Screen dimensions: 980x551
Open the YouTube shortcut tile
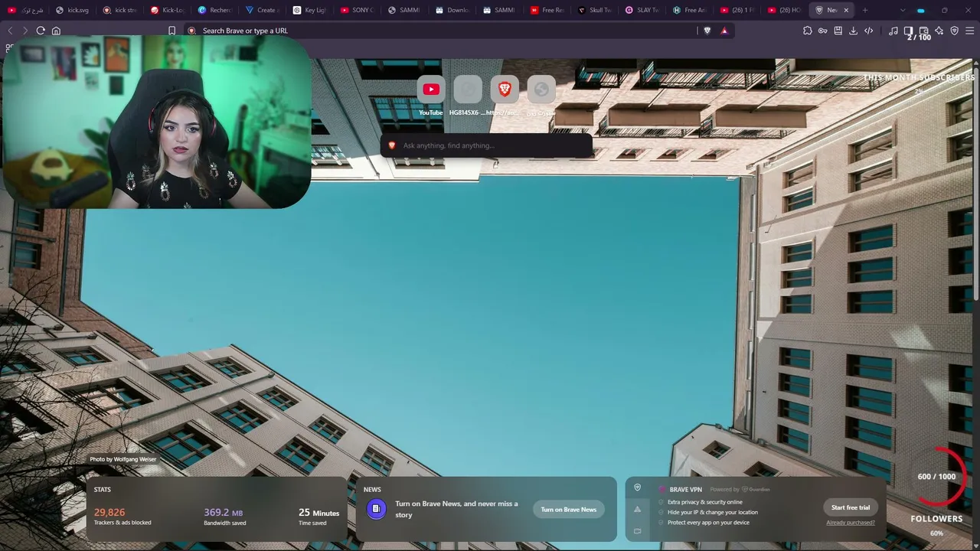(431, 90)
